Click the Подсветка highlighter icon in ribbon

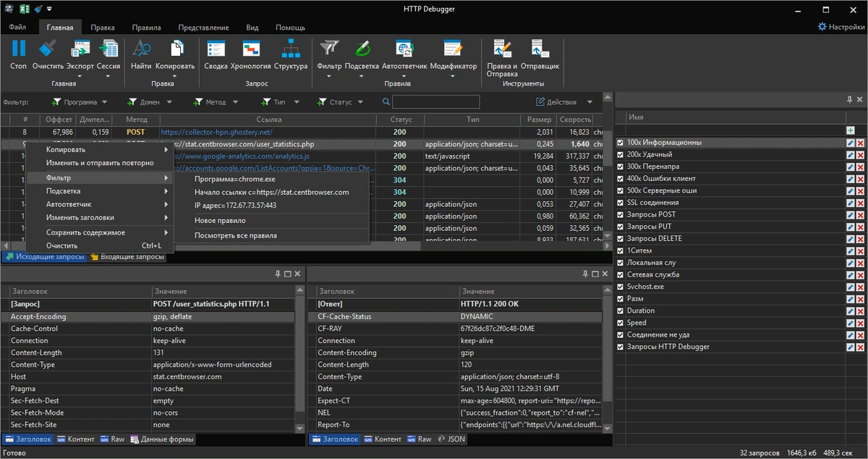362,49
